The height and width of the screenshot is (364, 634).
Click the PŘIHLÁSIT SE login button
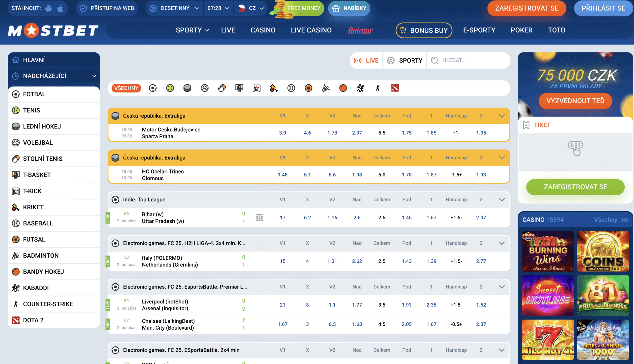pyautogui.click(x=604, y=8)
